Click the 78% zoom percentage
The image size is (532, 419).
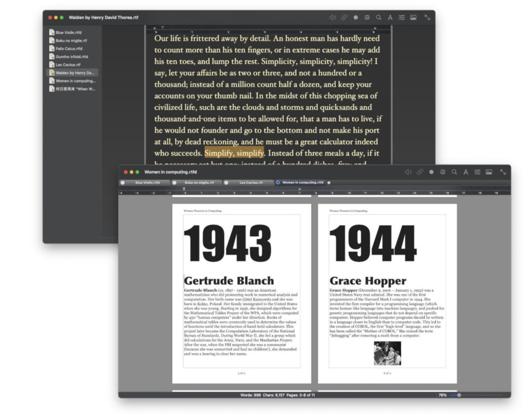coord(442,395)
